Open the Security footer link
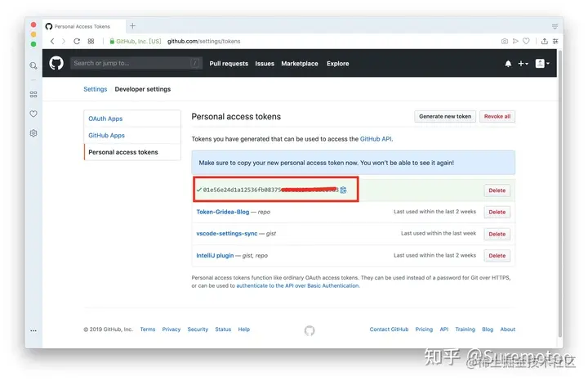This screenshot has height=381, width=588. tap(198, 329)
